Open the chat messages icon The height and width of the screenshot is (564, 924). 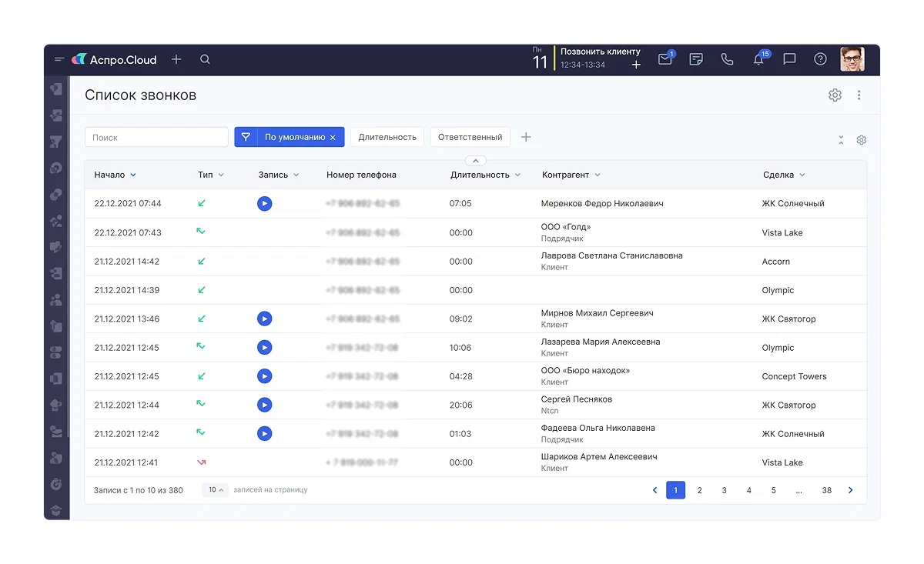coord(789,59)
